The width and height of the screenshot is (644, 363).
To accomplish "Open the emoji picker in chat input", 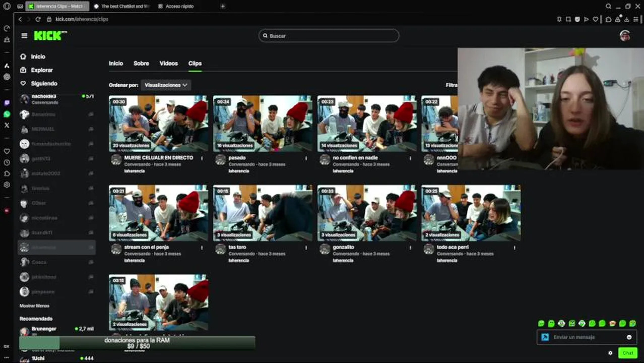I will click(629, 337).
